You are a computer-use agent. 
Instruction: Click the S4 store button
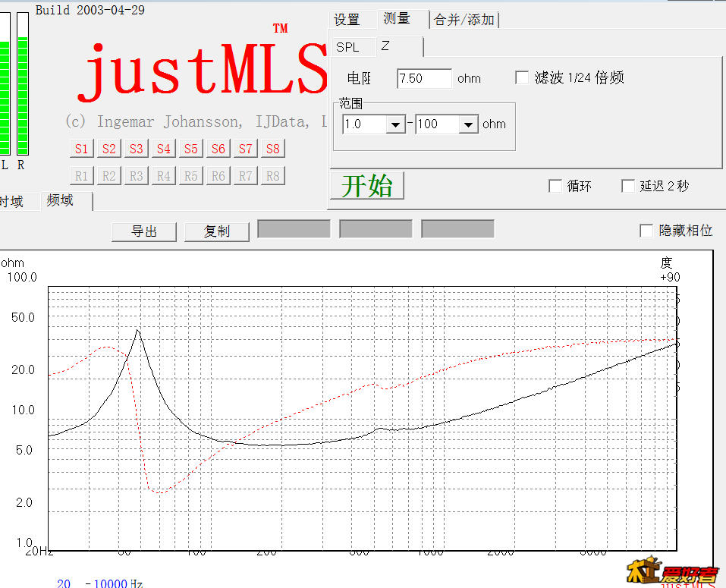coord(163,149)
